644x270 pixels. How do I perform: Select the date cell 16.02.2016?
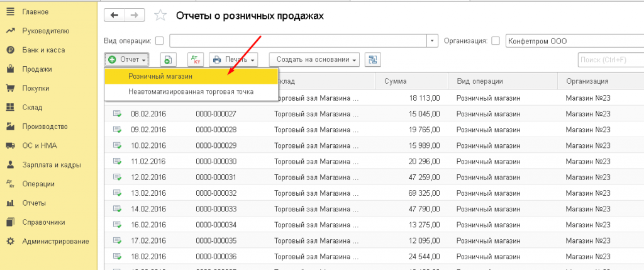148,225
